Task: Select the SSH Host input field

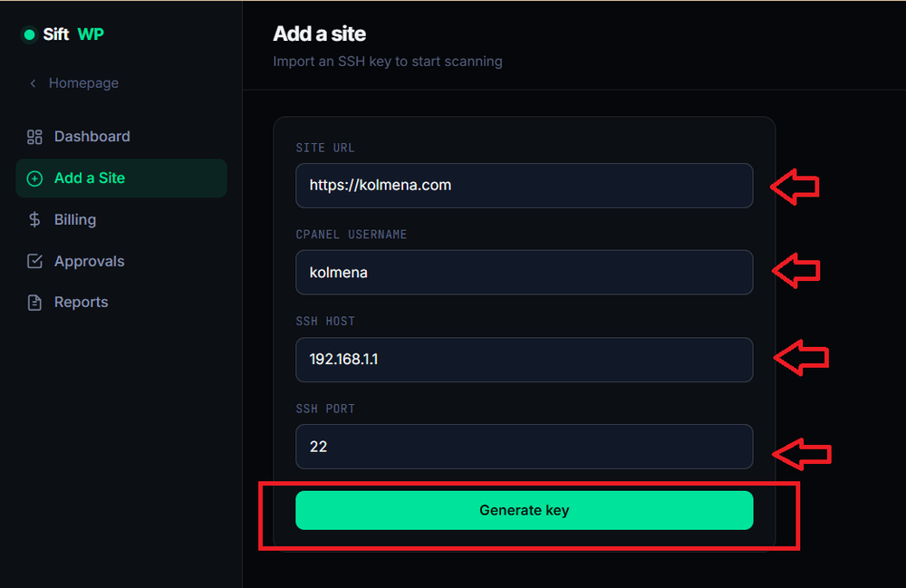Action: tap(524, 360)
